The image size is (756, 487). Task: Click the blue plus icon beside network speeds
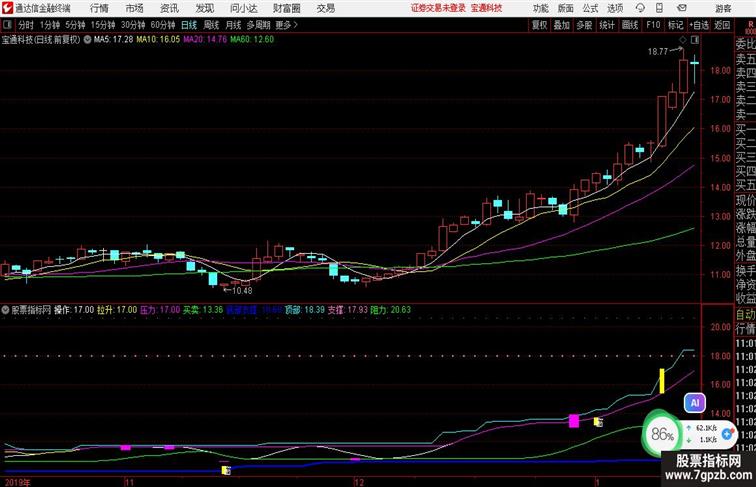tap(727, 434)
